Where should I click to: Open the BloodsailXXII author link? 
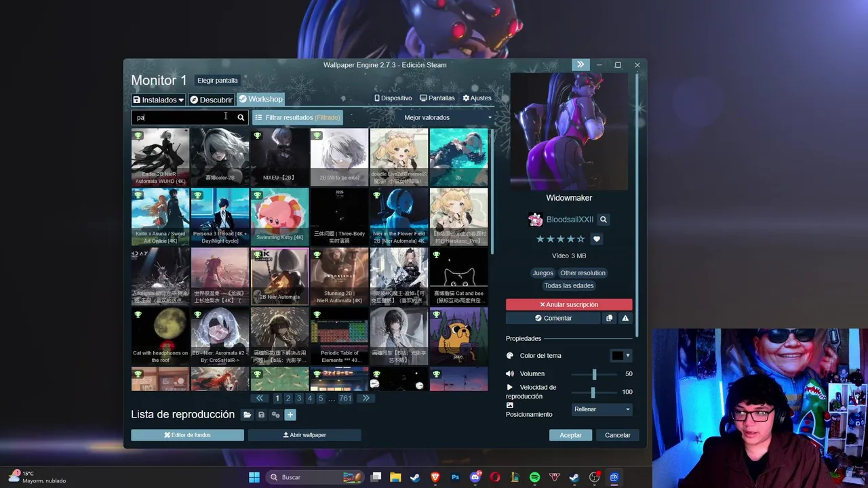[x=570, y=220]
